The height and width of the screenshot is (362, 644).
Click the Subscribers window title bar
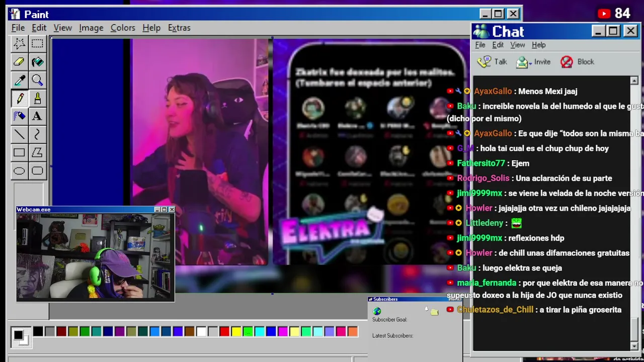click(x=415, y=299)
